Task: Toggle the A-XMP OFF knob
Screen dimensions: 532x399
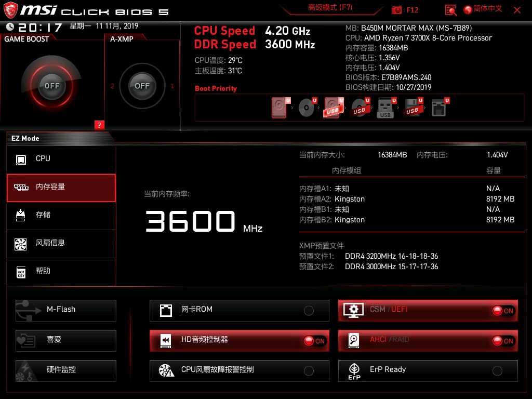Action: coord(142,86)
